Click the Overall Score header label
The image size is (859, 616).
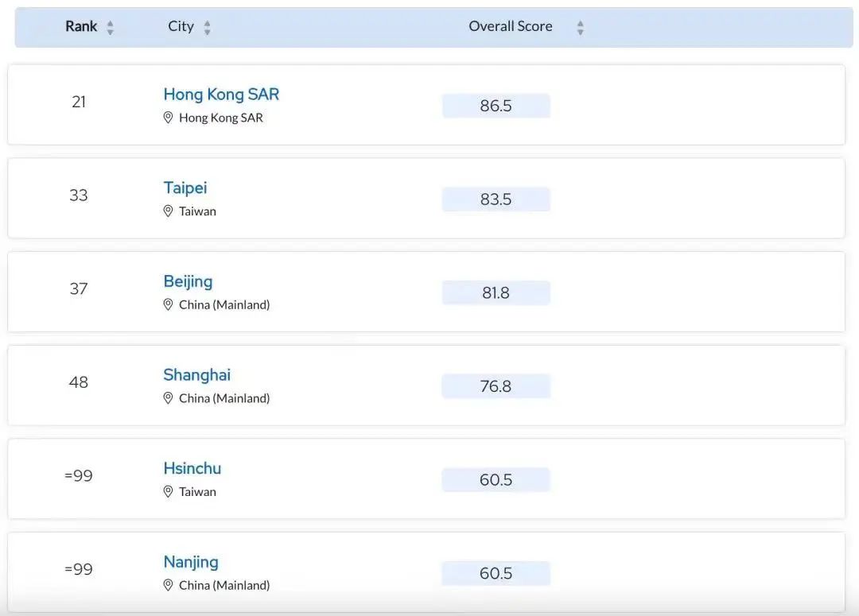[x=510, y=26]
